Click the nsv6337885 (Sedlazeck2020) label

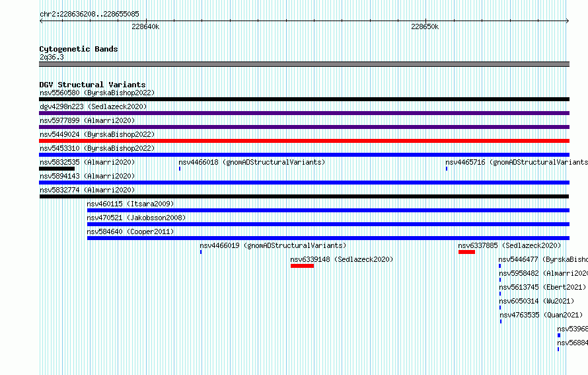click(509, 245)
